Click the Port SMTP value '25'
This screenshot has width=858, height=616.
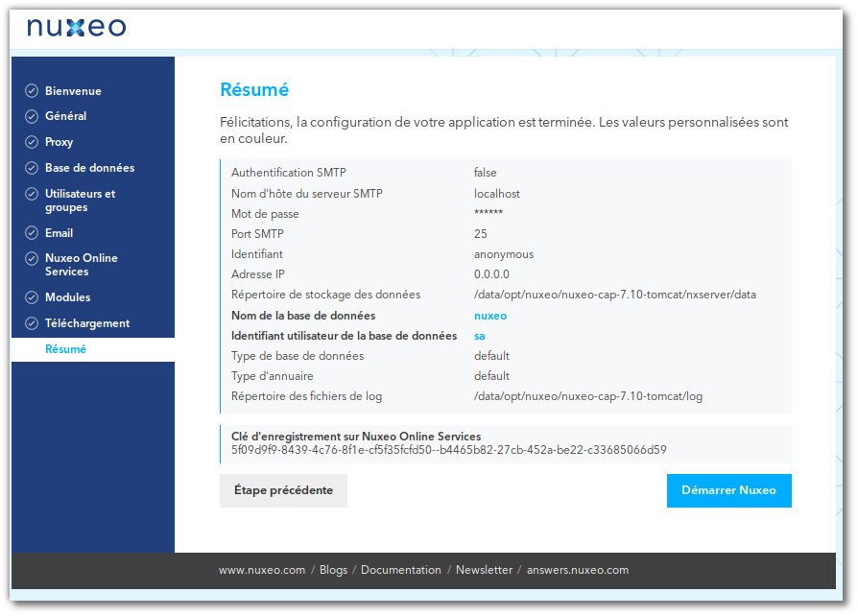(481, 234)
